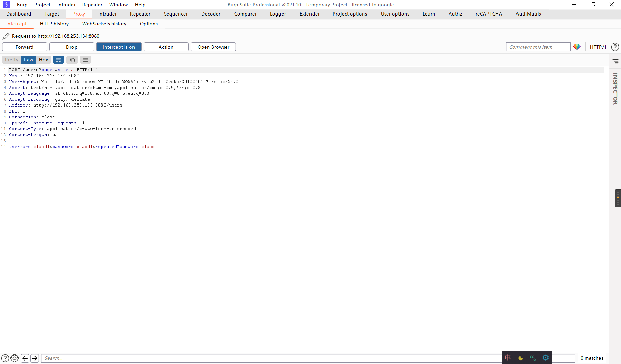Switch to the HTTP history tab

(54, 24)
